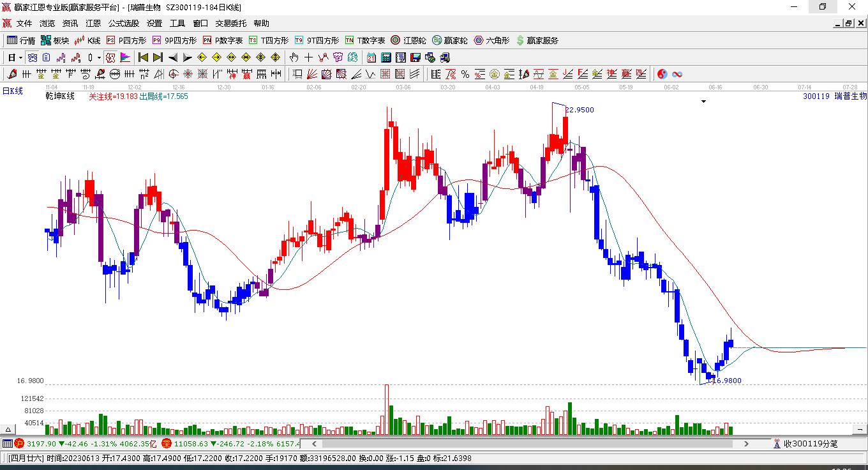The height and width of the screenshot is (470, 868).
Task: Click the yellow diamond right-arrow icon
Action: pyautogui.click(x=216, y=57)
